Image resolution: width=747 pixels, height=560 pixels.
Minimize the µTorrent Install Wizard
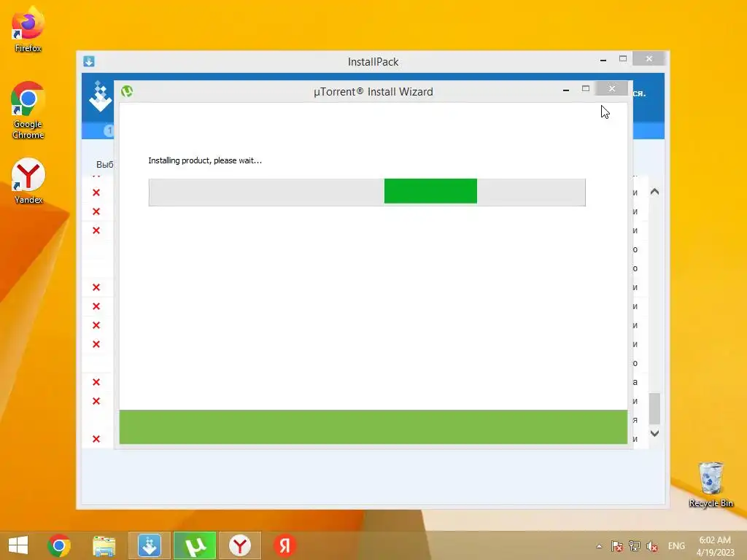(566, 90)
